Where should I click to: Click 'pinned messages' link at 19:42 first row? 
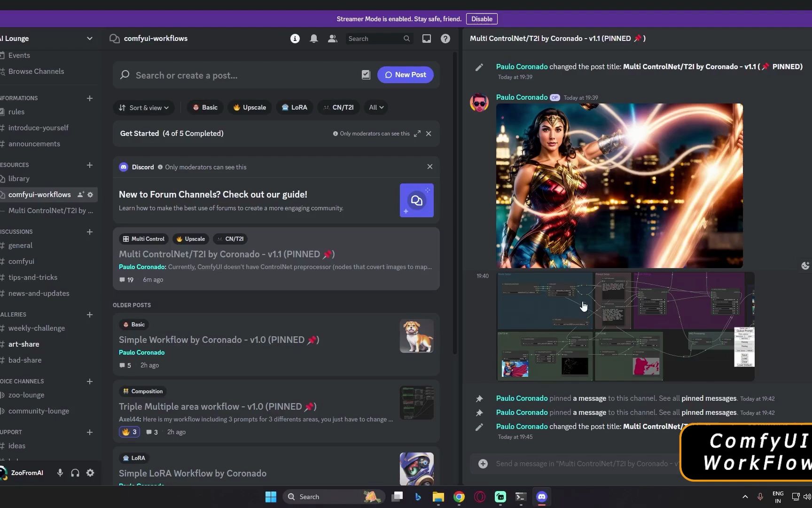point(709,398)
